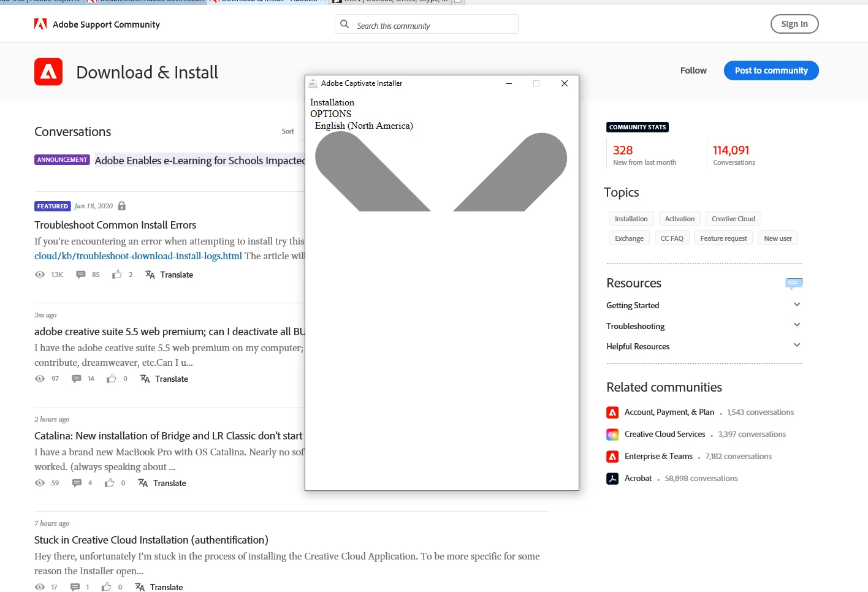The height and width of the screenshot is (592, 868).
Task: Click the replies icon showing 4
Action: click(77, 483)
